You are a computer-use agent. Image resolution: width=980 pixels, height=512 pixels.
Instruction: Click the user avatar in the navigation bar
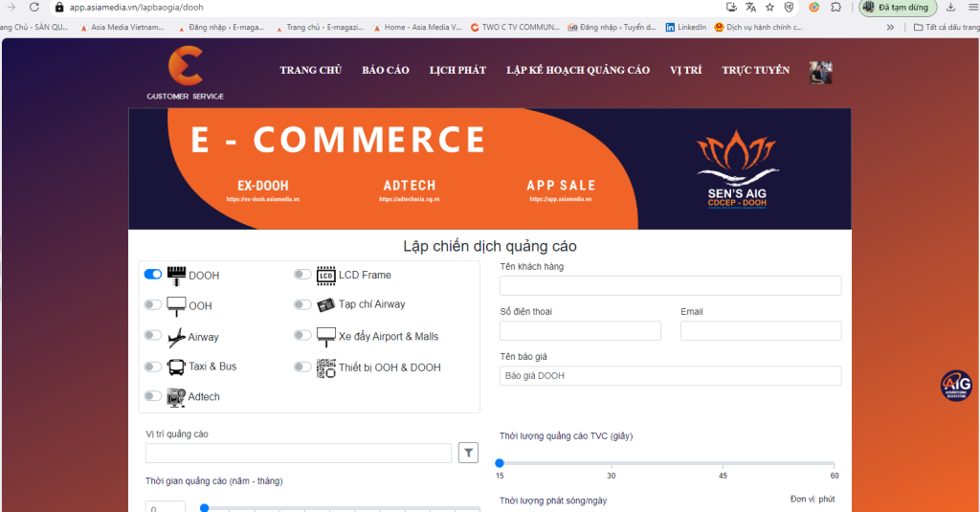point(820,73)
